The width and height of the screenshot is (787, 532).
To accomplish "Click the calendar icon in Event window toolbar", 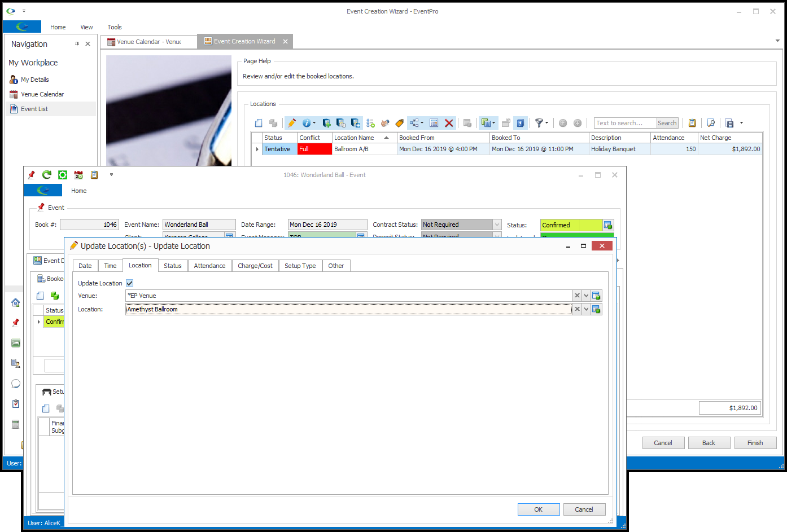I will (x=78, y=175).
